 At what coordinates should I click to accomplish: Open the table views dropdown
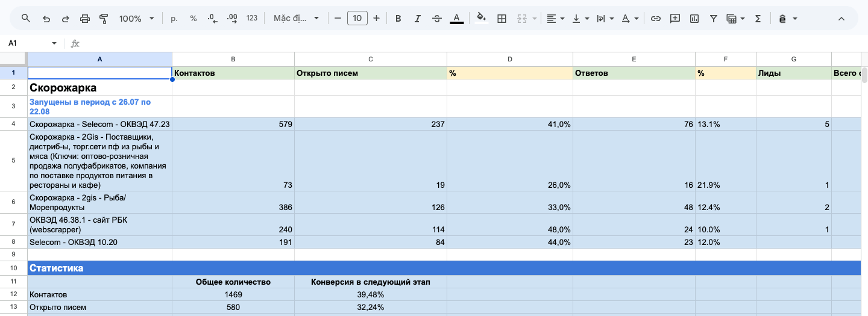[736, 19]
